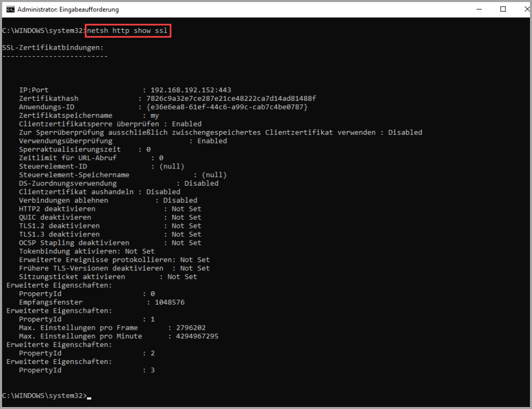Minimize the Eingabeaufforderung window
Screen dimensions: 532x409
[x=479, y=9]
